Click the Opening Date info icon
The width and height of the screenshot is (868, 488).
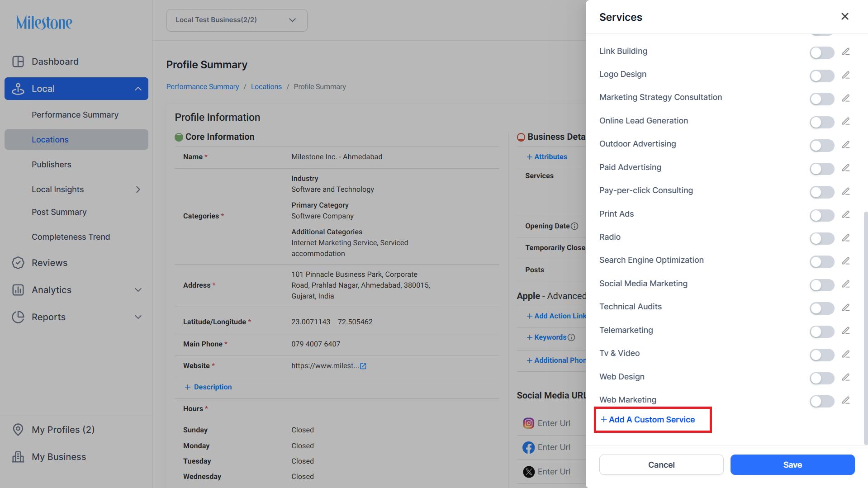(x=574, y=226)
